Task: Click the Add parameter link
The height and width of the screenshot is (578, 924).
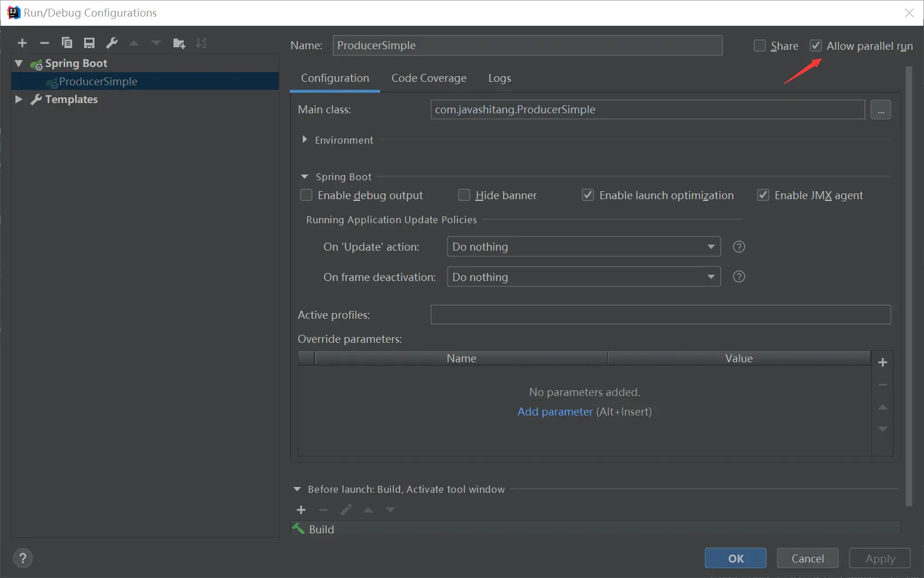Action: pyautogui.click(x=555, y=411)
